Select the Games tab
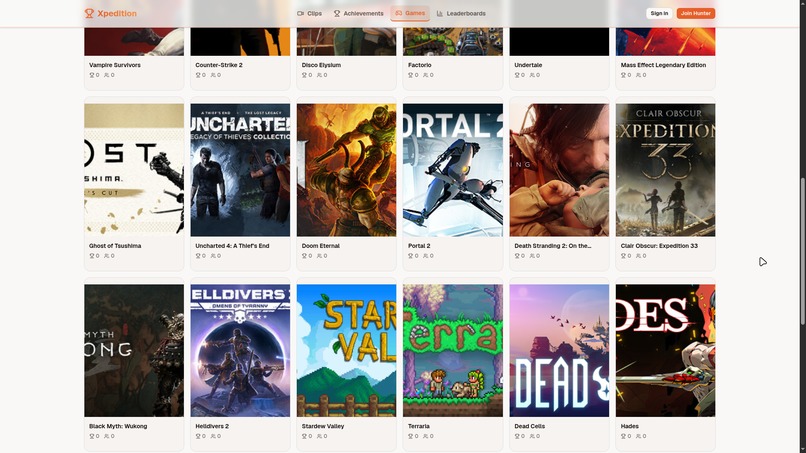Screen dimensions: 806x453 (410, 13)
